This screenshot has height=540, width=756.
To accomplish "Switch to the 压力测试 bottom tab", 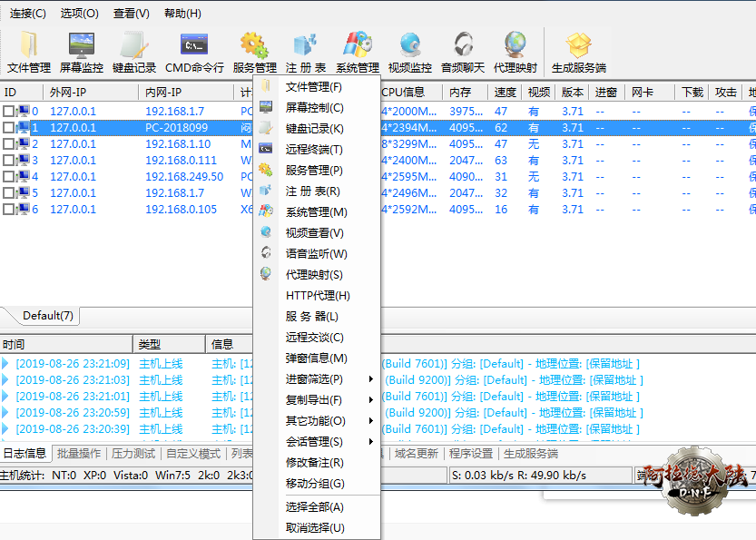I will coord(133,454).
